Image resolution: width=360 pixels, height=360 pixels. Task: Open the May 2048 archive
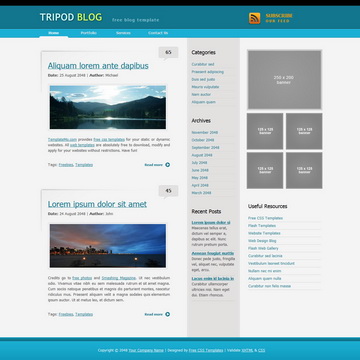pyautogui.click(x=200, y=178)
